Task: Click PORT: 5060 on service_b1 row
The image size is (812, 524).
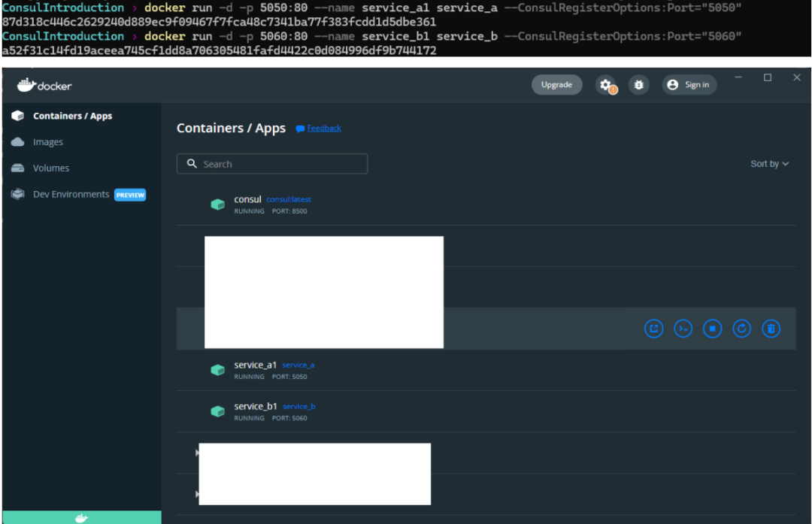Action: [289, 418]
